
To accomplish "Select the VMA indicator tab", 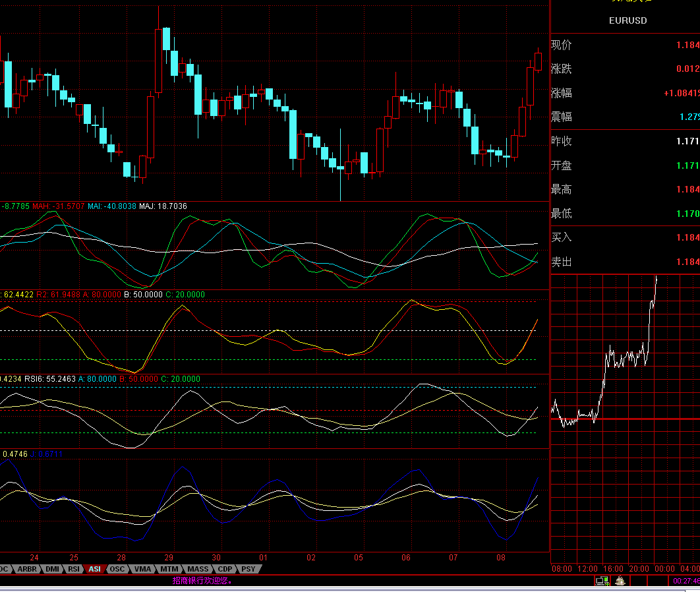I will point(142,569).
